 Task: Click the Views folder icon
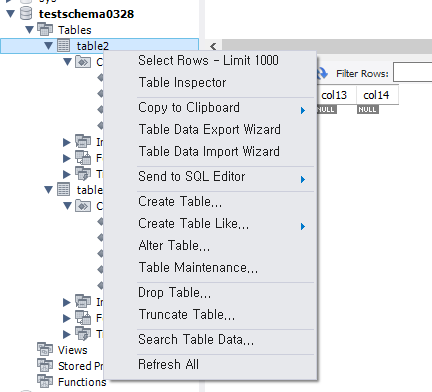click(45, 349)
